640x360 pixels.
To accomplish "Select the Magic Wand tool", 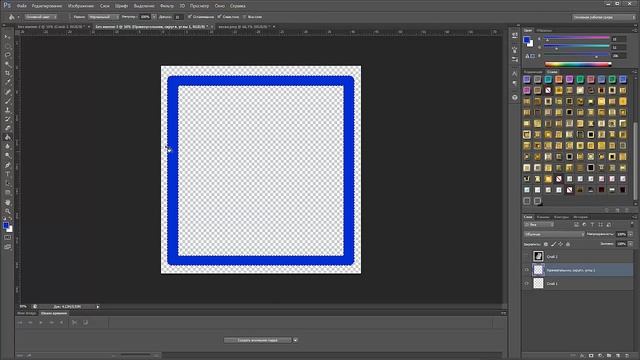I will pos(7,64).
